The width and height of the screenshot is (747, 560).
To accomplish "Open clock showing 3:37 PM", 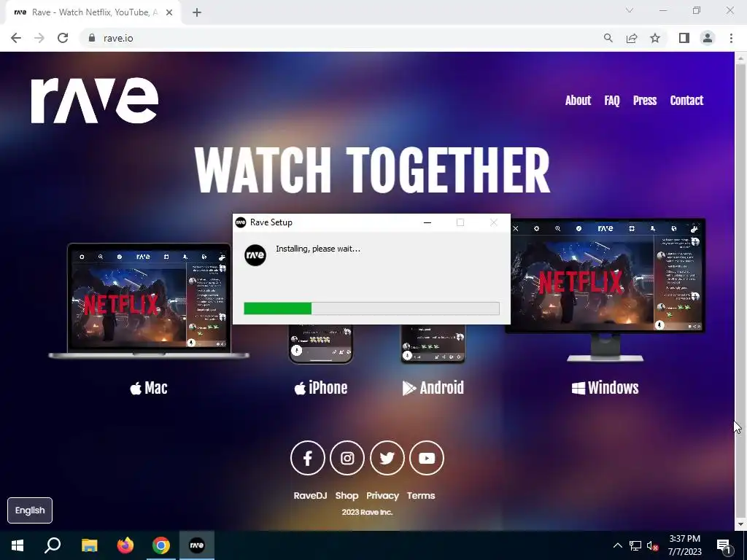I will [x=684, y=545].
